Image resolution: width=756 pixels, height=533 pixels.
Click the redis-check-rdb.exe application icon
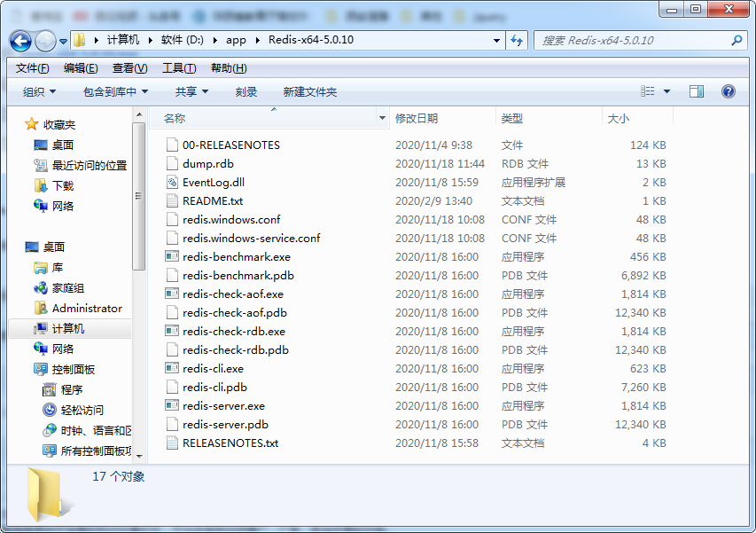tap(172, 331)
